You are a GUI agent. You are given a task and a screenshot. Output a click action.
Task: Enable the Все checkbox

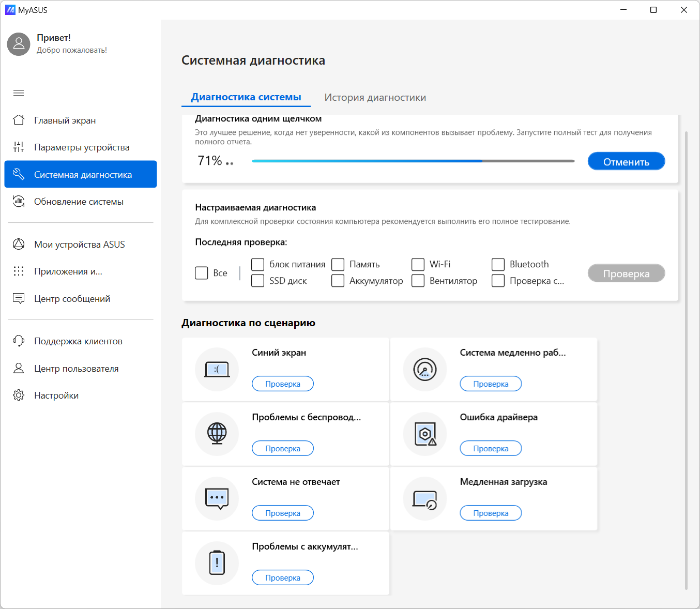[202, 273]
